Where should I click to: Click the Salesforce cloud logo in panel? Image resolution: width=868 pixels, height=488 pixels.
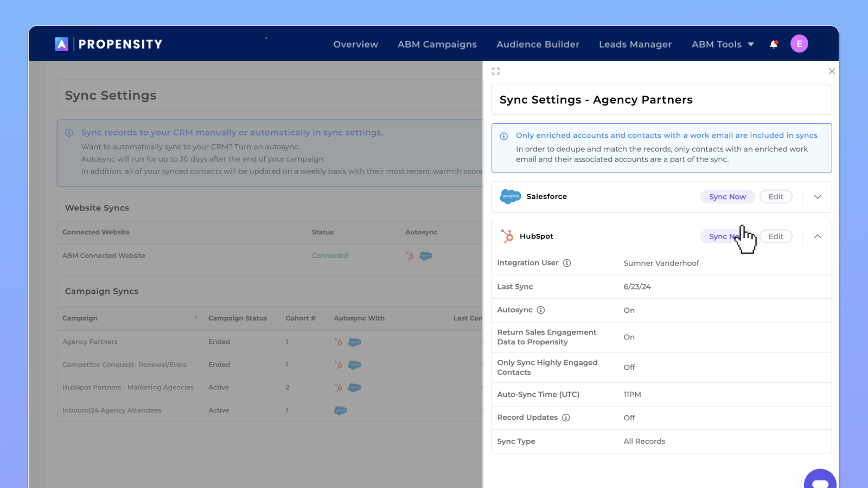(x=510, y=196)
